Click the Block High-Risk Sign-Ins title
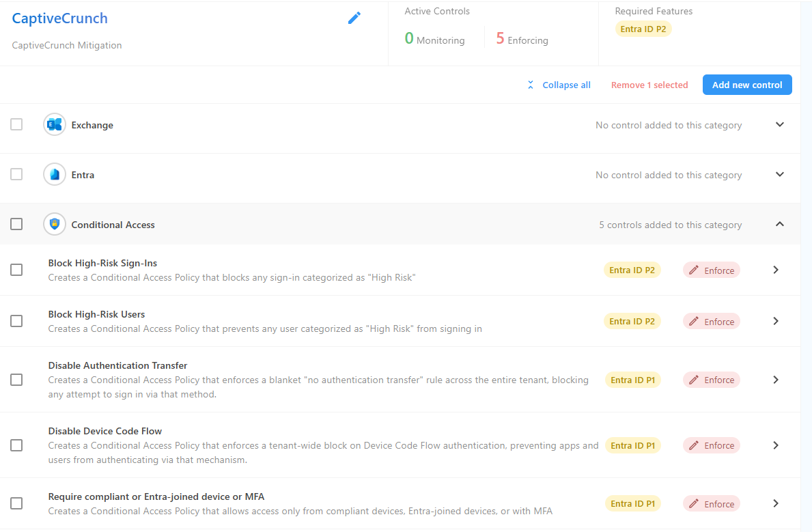 [102, 263]
